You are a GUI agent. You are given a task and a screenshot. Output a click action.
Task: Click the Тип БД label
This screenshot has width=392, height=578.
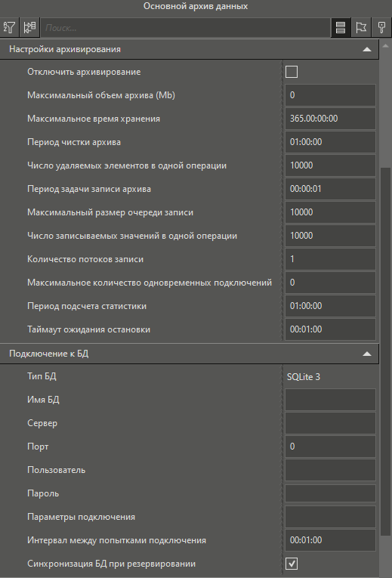[x=42, y=376]
